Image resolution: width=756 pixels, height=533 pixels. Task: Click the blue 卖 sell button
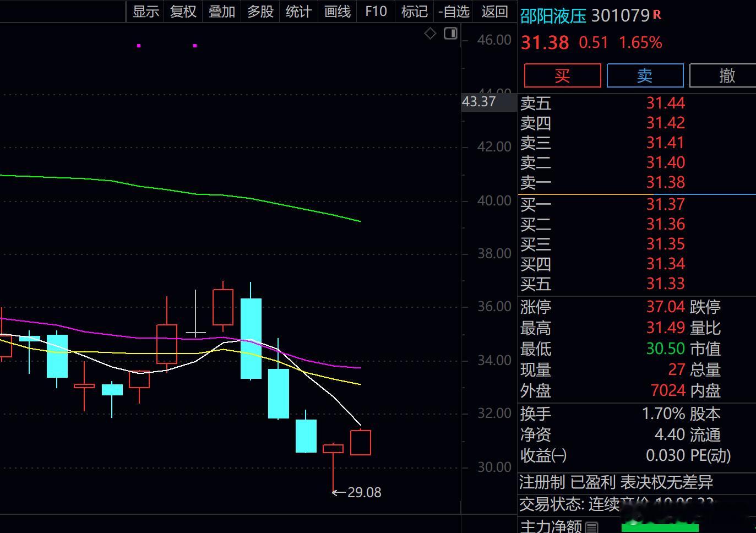point(645,75)
